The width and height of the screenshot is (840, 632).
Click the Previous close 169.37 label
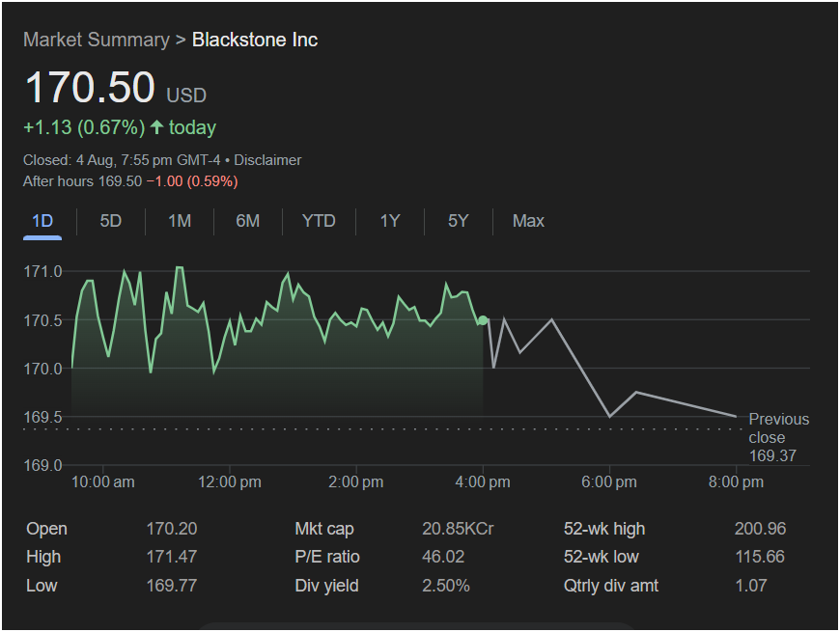[x=778, y=437]
